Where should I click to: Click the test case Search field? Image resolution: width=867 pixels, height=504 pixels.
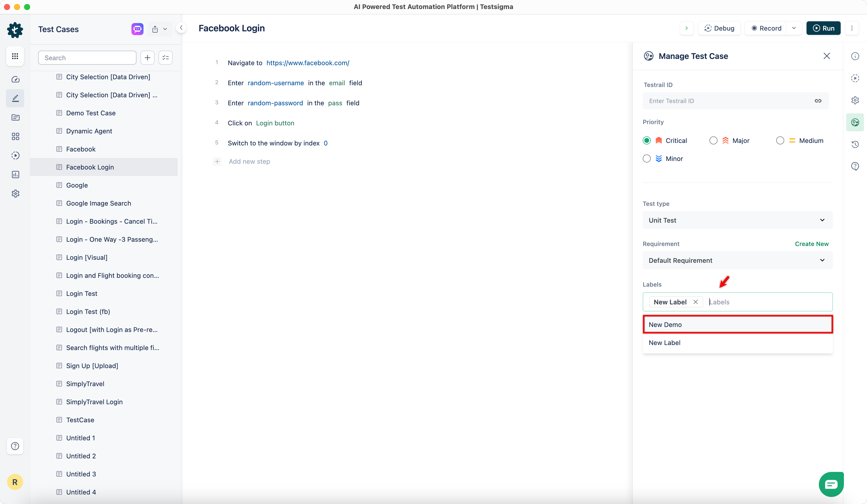tap(87, 58)
